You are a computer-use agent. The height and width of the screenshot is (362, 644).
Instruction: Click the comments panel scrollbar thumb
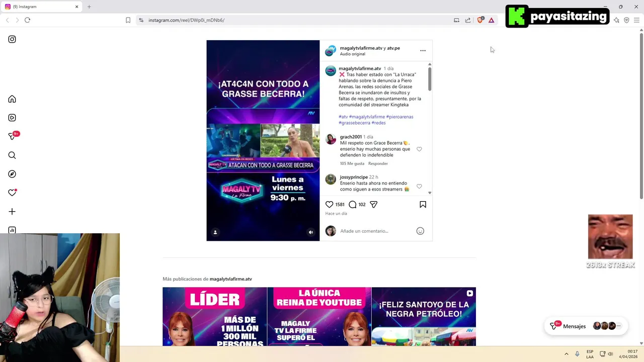tap(430, 79)
